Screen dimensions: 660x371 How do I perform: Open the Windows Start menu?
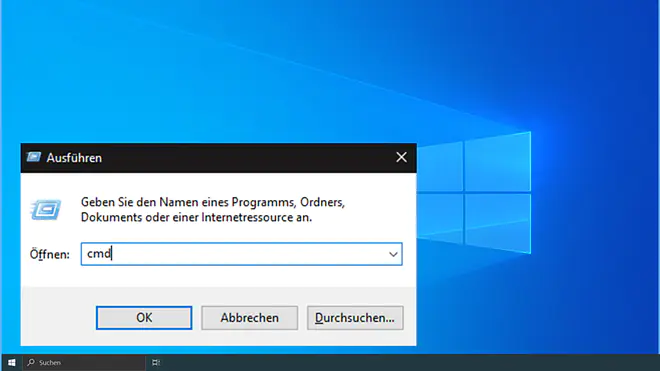tap(11, 363)
